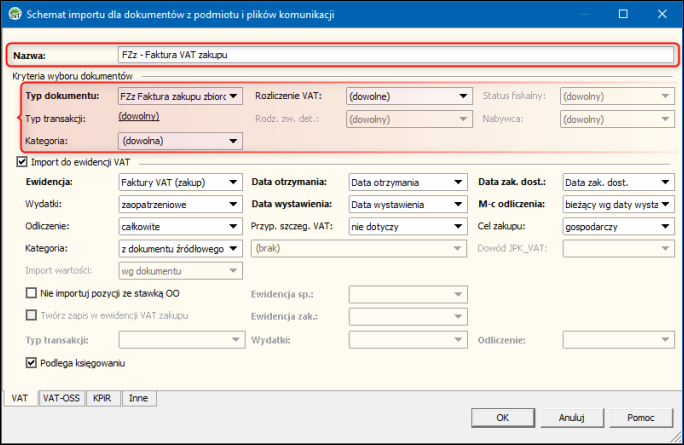684x445 pixels.
Task: Switch to the KPiR tab
Action: pos(101,398)
